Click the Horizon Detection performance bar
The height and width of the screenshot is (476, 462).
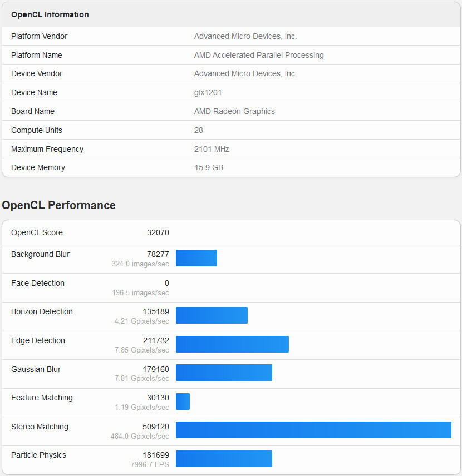(212, 315)
